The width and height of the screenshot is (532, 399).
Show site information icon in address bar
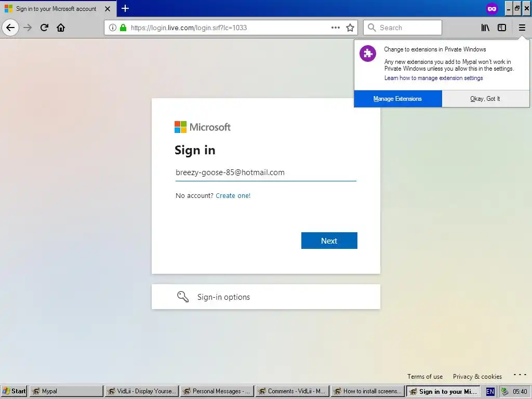[x=113, y=28]
